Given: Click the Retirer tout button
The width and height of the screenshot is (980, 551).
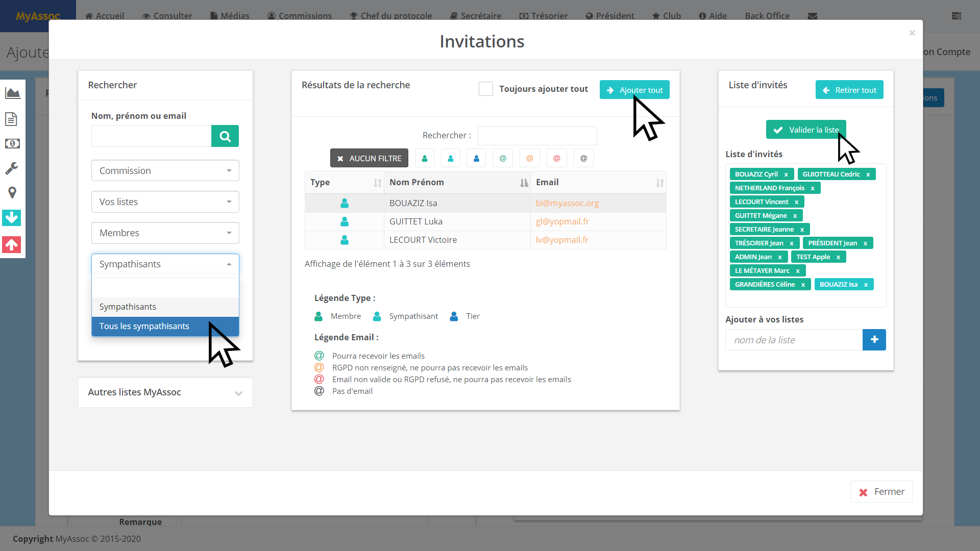Looking at the screenshot, I should [849, 90].
